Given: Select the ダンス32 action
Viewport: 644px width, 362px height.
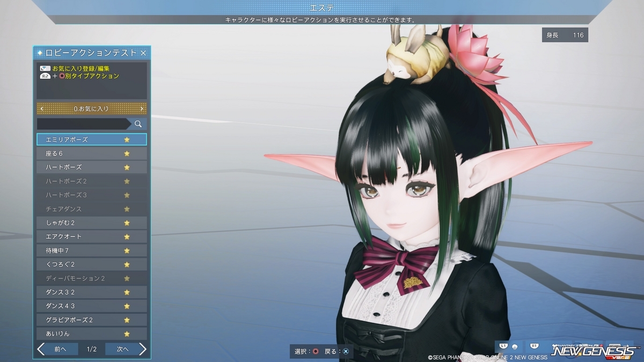Looking at the screenshot, I should click(x=92, y=292).
